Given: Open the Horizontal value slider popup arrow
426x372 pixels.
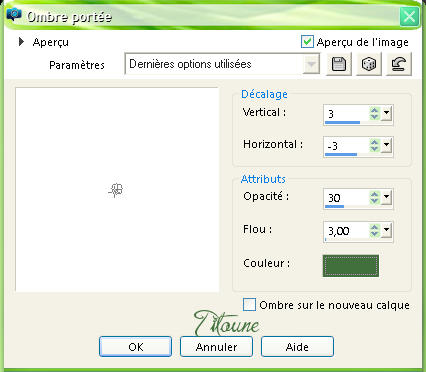Looking at the screenshot, I should coord(386,145).
